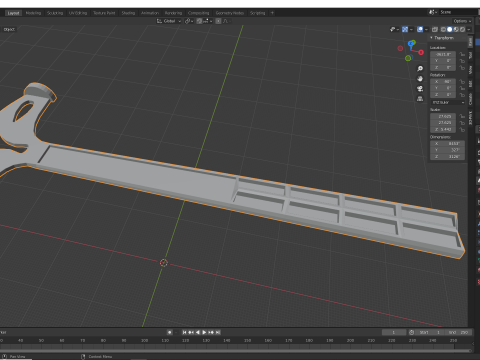Open the Options dropdown in viewport
Screen dimensions: 480x360
pyautogui.click(x=462, y=21)
